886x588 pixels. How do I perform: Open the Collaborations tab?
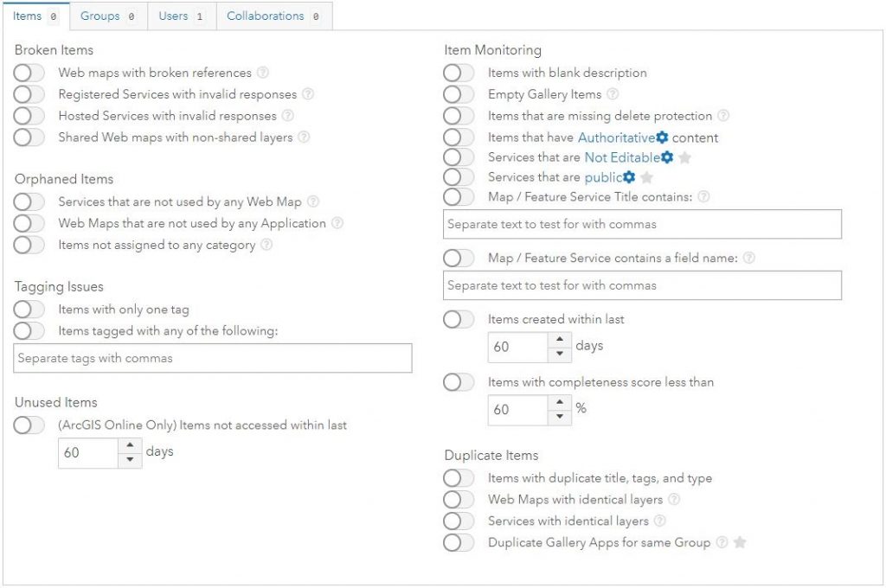tap(273, 16)
